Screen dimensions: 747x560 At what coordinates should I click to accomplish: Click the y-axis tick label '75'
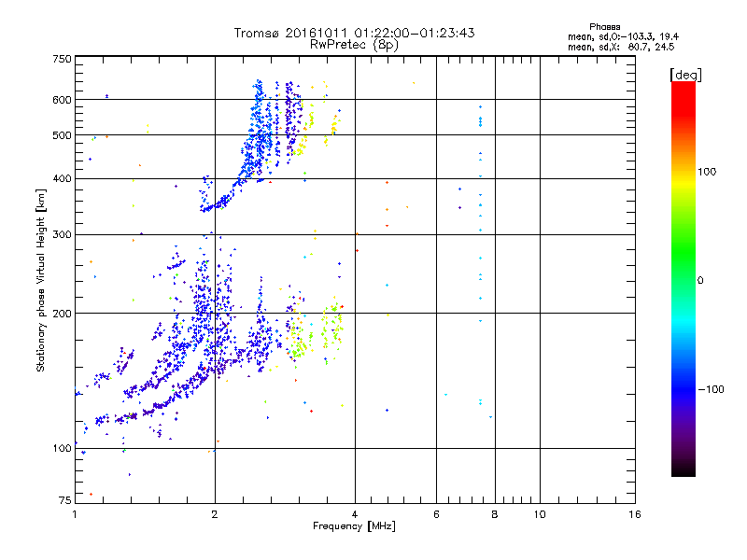coord(65,500)
